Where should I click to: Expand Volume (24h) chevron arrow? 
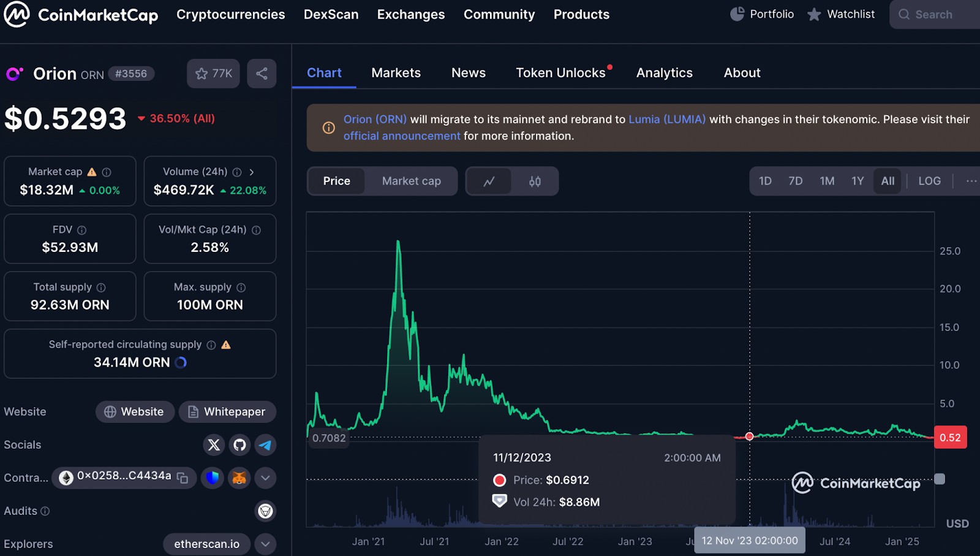click(x=252, y=172)
